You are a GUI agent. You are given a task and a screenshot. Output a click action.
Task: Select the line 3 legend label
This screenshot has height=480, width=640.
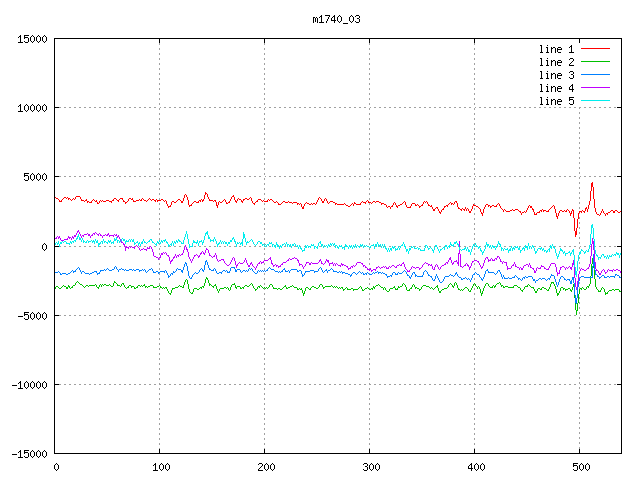556,75
